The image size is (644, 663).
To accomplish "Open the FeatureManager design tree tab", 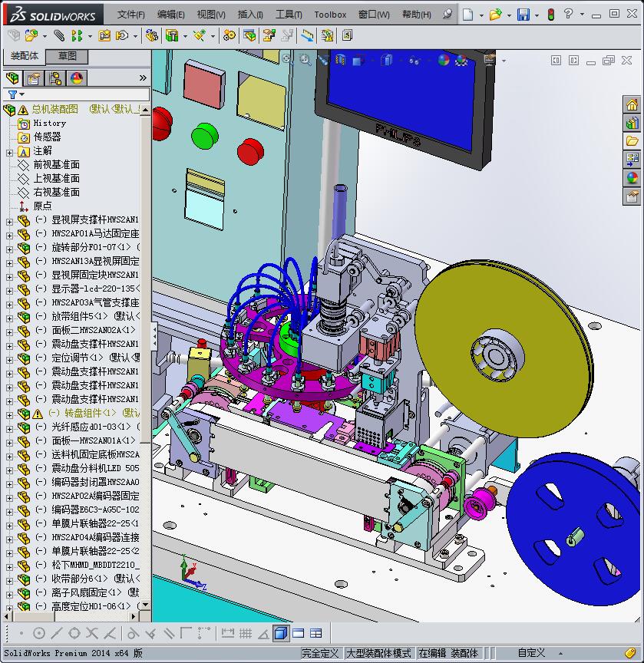I will coord(13,78).
